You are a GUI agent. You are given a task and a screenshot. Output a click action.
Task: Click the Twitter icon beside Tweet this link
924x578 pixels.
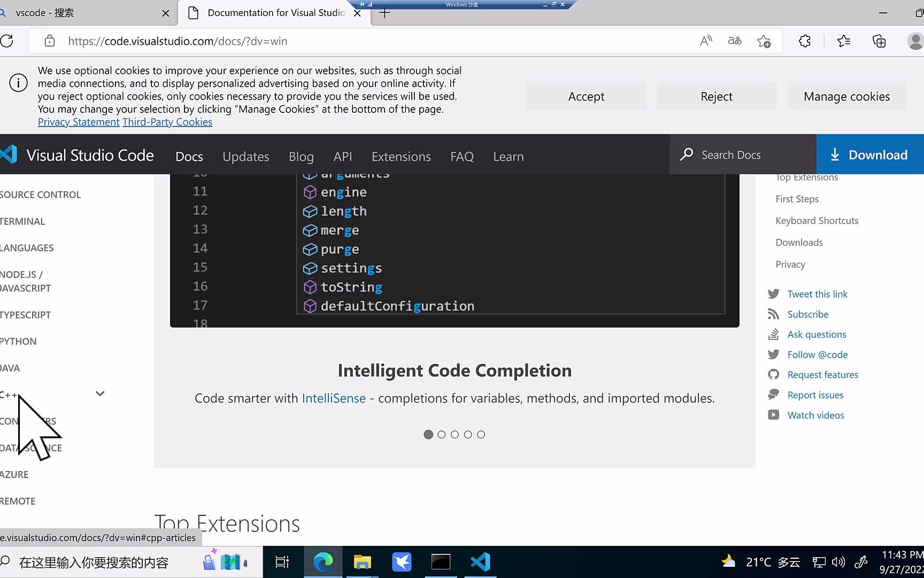pyautogui.click(x=773, y=294)
